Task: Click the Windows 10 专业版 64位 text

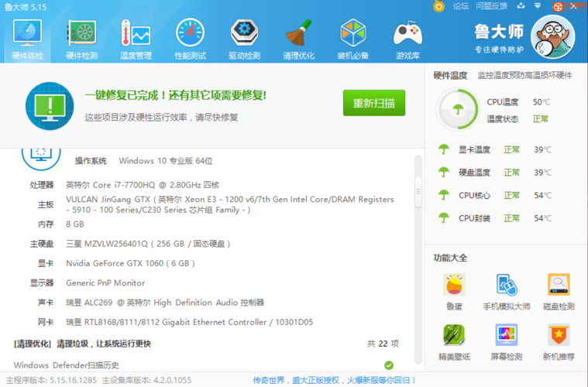Action: tap(166, 161)
